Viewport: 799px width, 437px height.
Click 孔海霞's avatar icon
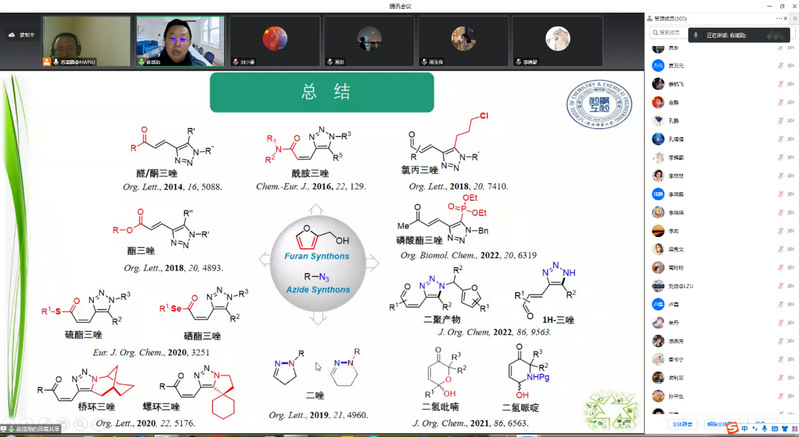pos(659,138)
